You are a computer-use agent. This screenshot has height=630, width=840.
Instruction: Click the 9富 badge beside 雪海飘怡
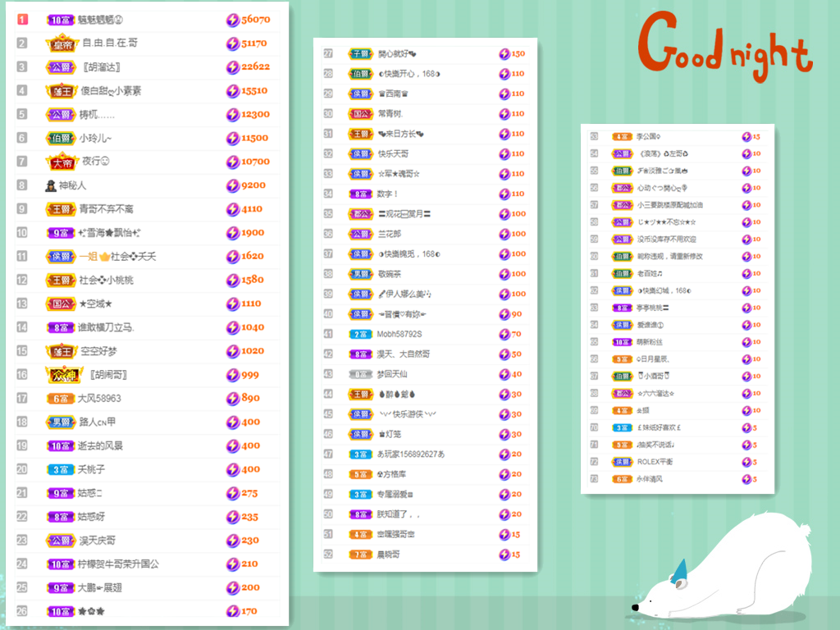pos(60,233)
